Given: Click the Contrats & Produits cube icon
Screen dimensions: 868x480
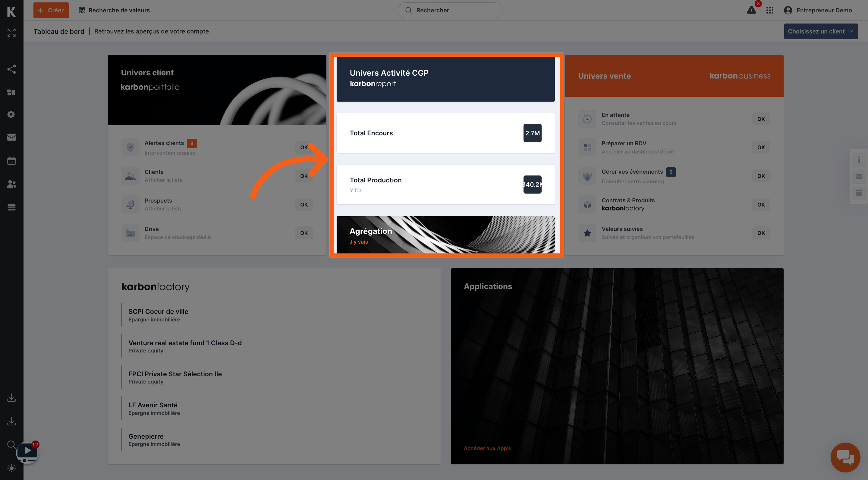Looking at the screenshot, I should point(587,204).
